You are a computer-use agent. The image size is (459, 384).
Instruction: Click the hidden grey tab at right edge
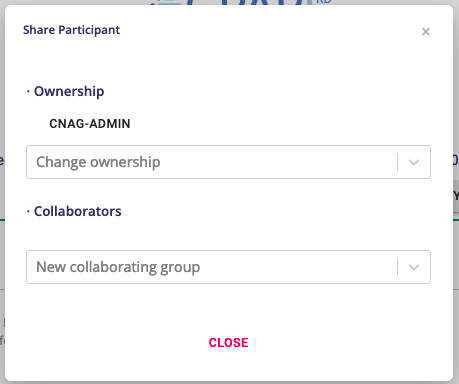pyautogui.click(x=456, y=196)
